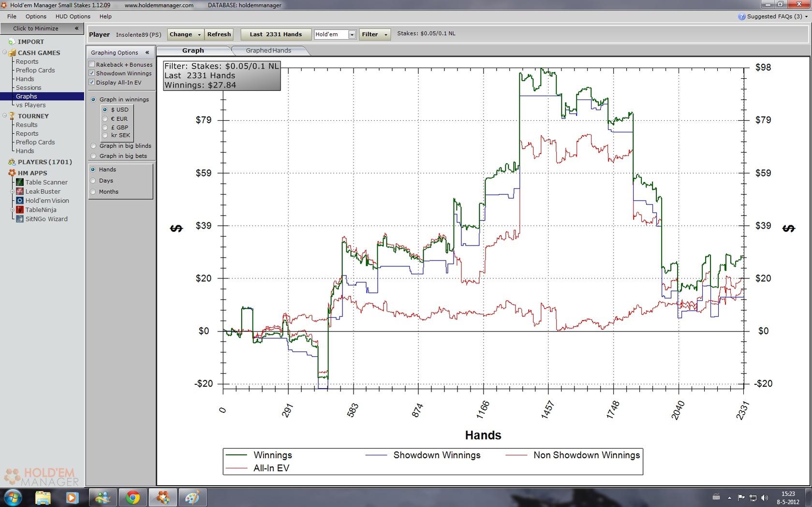Select the Graph in winnings radio button

[94, 100]
